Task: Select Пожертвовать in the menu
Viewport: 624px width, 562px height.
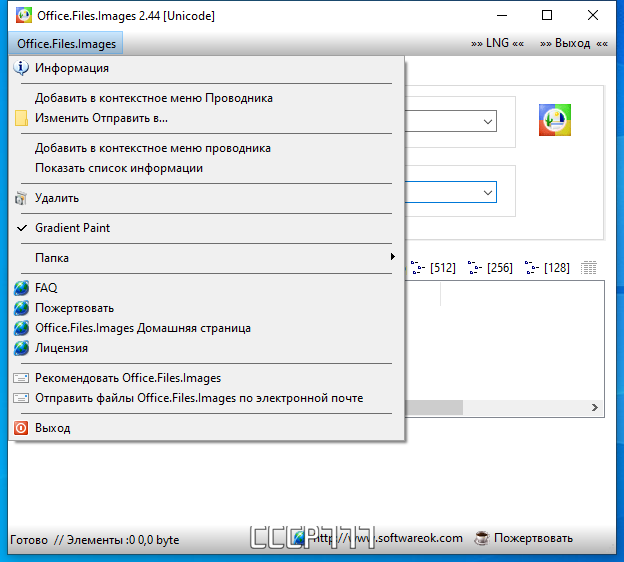Action: point(206,308)
